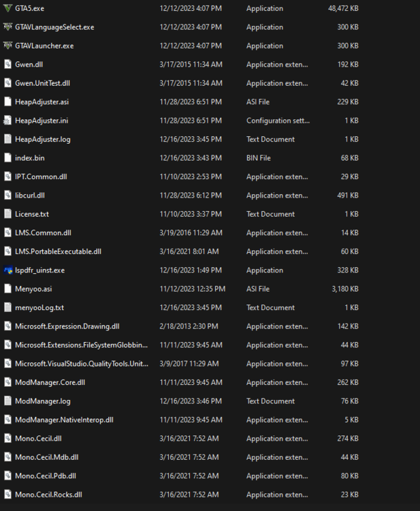Click the Mono.Cecil.Mdb.dll file icon
The image size is (420, 511).
7,457
